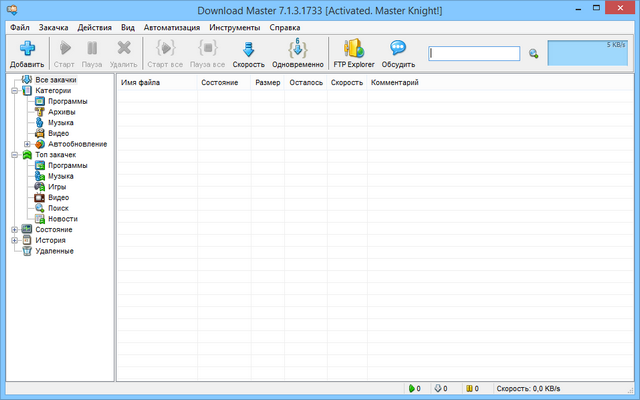Click the search icon beside the search field

[x=534, y=54]
